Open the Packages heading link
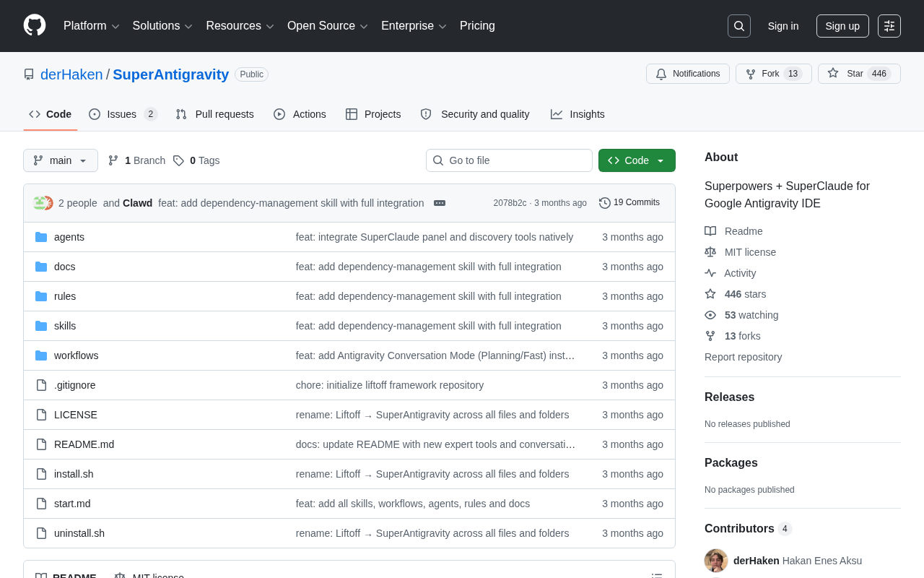Image resolution: width=924 pixels, height=578 pixels. 731,463
